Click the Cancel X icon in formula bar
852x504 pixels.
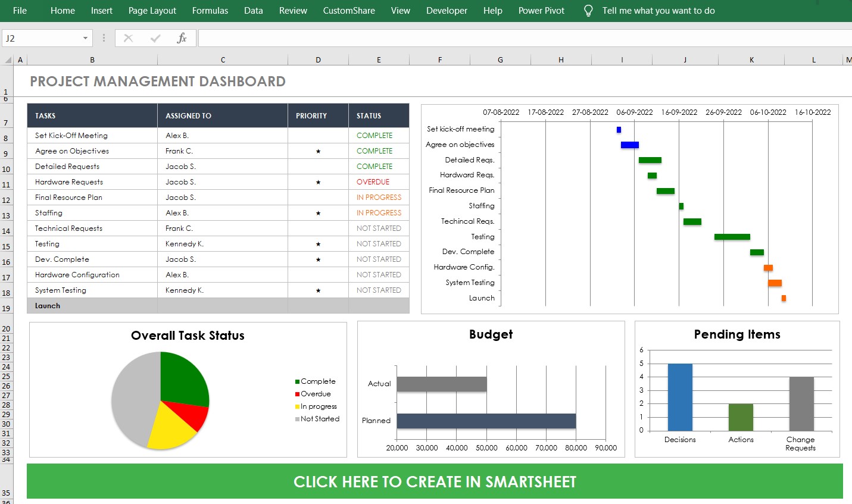pyautogui.click(x=128, y=38)
